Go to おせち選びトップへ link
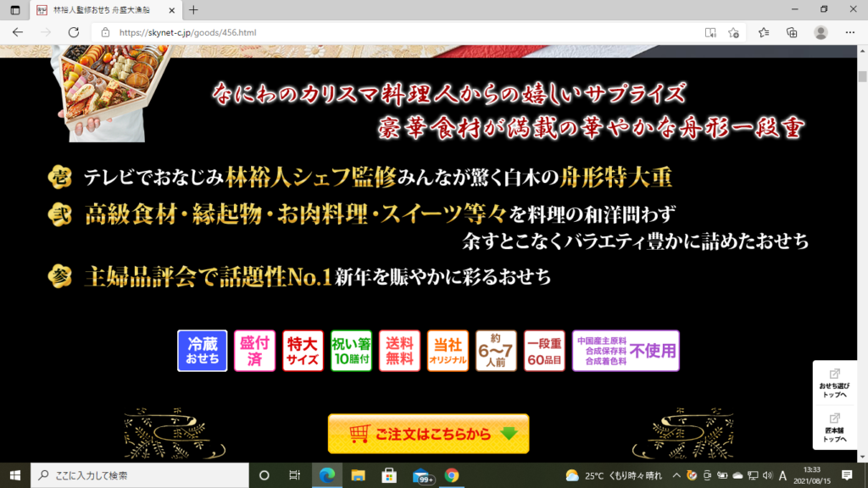Image resolution: width=868 pixels, height=488 pixels. click(834, 384)
